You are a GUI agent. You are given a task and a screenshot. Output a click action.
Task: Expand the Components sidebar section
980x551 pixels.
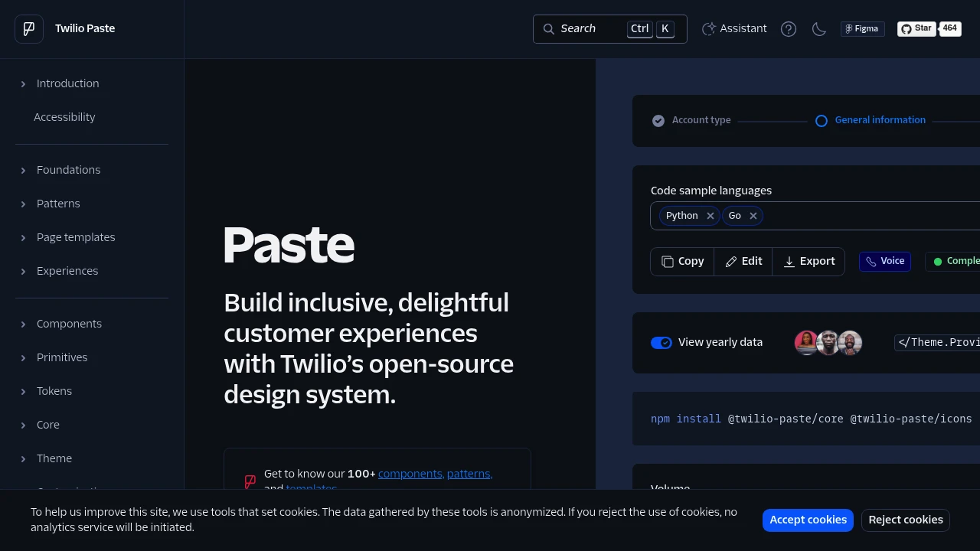[69, 324]
